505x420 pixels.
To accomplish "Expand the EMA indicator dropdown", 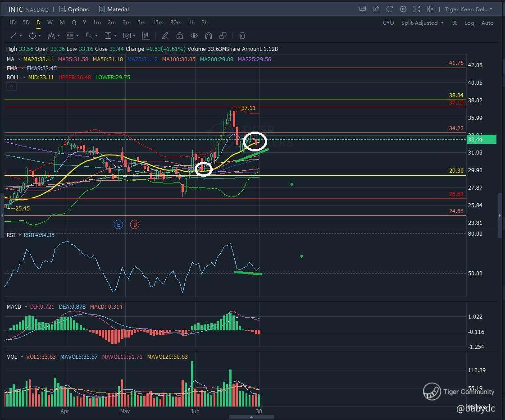I will coord(22,68).
